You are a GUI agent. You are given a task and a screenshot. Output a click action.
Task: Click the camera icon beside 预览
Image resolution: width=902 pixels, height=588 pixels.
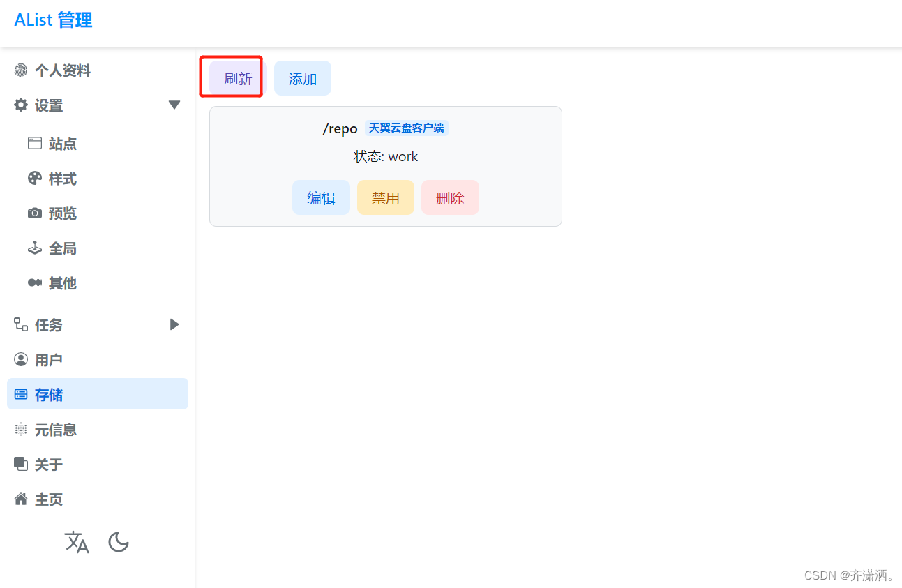pyautogui.click(x=35, y=213)
